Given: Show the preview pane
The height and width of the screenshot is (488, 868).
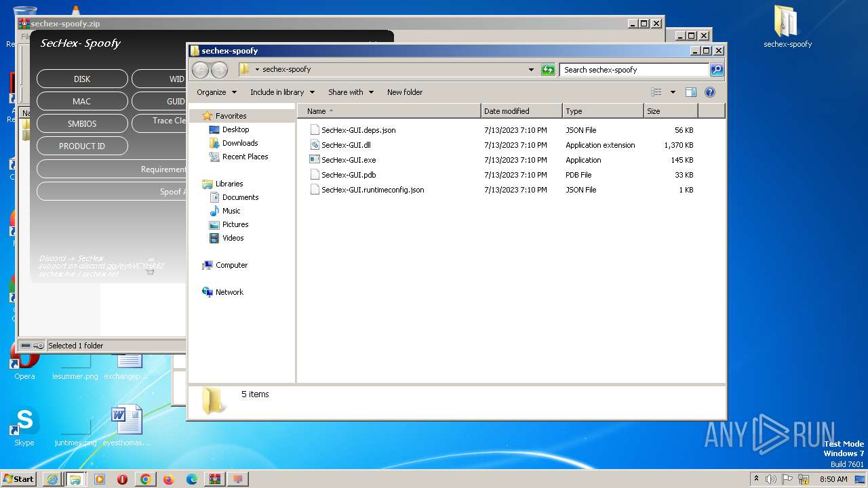Looking at the screenshot, I should pos(690,92).
